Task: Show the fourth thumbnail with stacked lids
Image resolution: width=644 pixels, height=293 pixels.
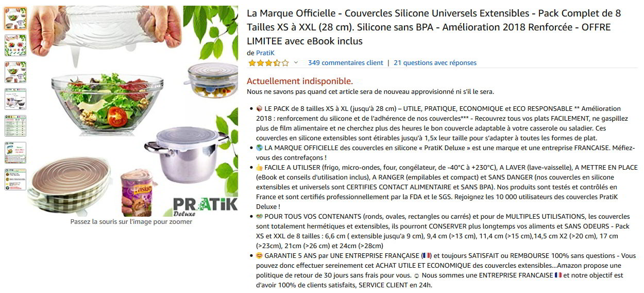Action: [15, 99]
